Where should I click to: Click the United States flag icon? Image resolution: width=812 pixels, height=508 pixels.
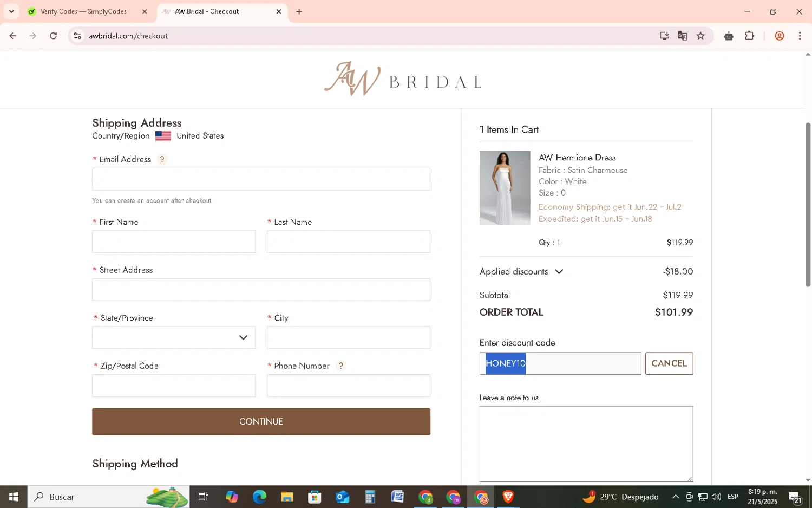163,136
